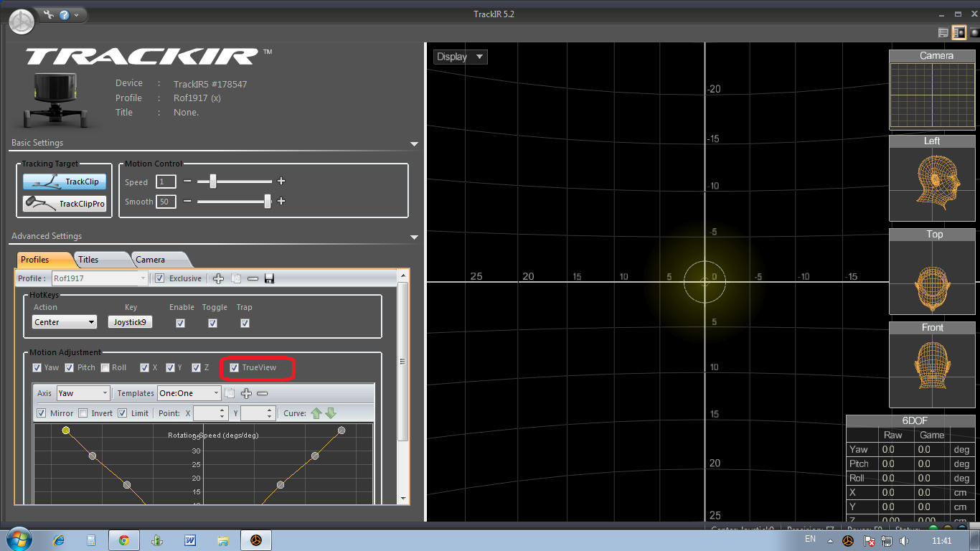980x551 pixels.
Task: Uncheck the Yaw axis checkbox
Action: coord(37,367)
